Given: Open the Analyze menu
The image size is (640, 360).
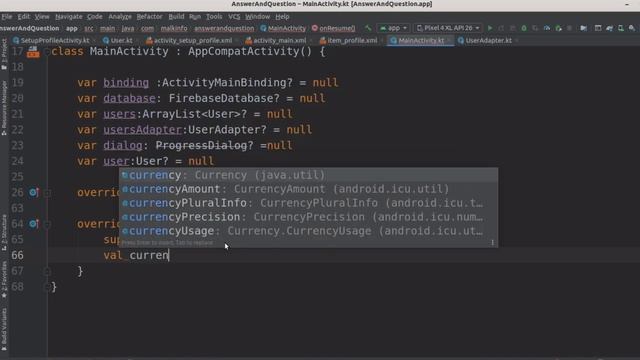Looking at the screenshot, I should click(x=120, y=17).
